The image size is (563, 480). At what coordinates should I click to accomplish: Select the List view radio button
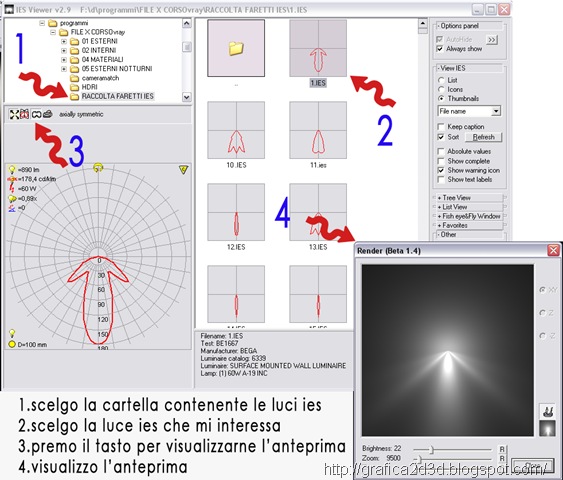click(x=441, y=80)
